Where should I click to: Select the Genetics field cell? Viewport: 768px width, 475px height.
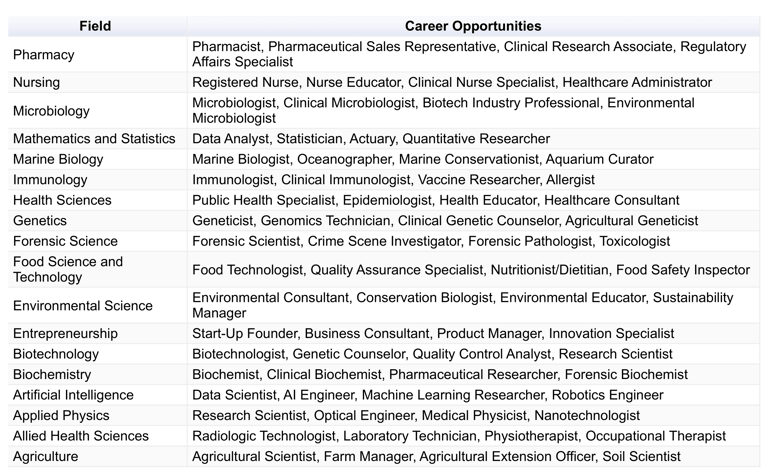point(40,220)
